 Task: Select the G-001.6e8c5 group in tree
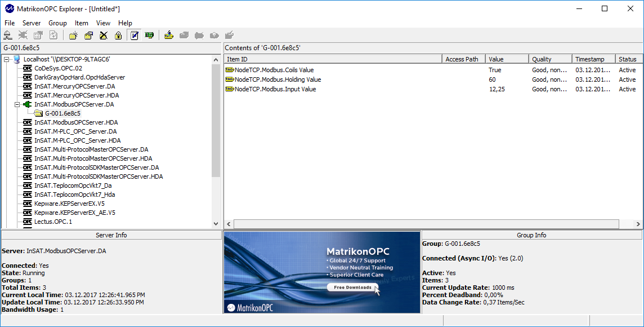(62, 113)
